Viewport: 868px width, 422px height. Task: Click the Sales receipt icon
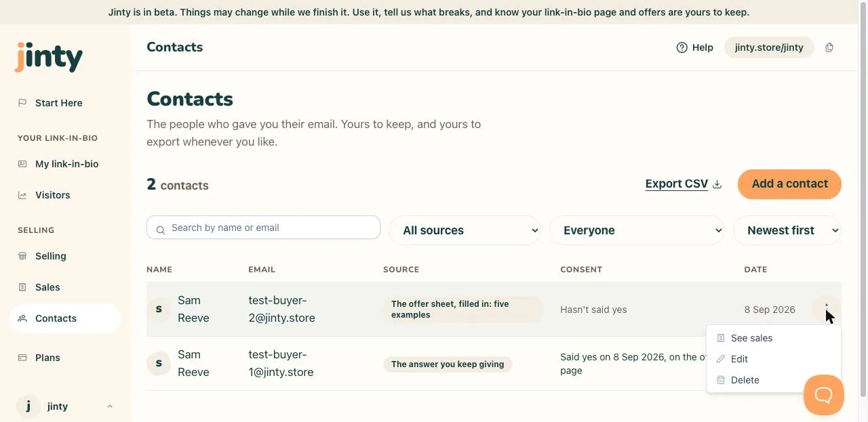pyautogui.click(x=22, y=287)
